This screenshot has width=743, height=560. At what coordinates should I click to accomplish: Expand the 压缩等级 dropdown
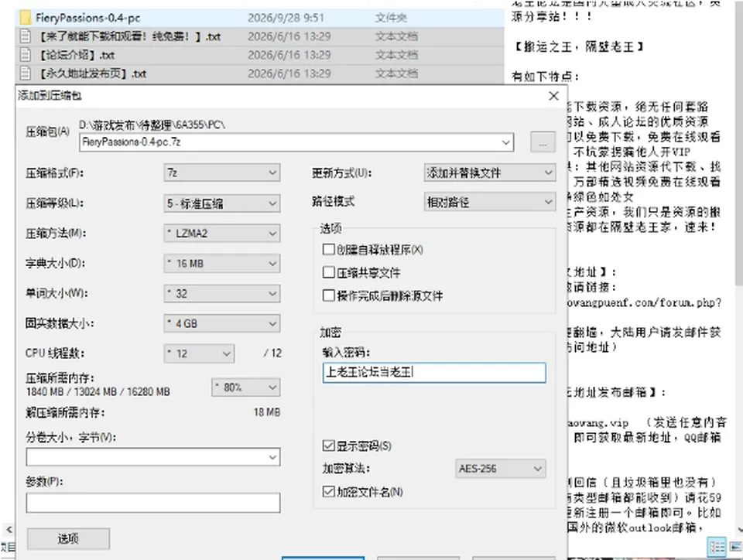222,203
